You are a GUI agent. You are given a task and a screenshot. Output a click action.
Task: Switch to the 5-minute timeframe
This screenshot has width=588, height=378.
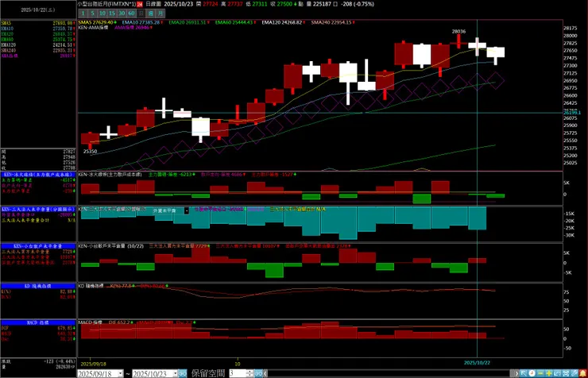(93, 13)
